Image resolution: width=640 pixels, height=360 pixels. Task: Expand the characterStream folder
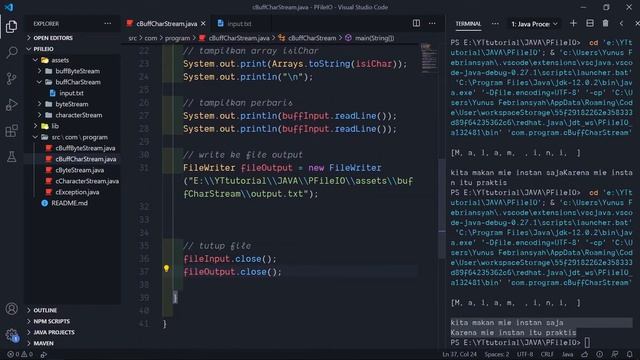pyautogui.click(x=72, y=115)
